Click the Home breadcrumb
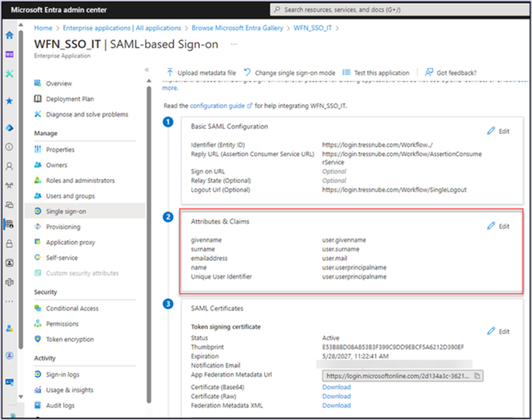 point(43,28)
